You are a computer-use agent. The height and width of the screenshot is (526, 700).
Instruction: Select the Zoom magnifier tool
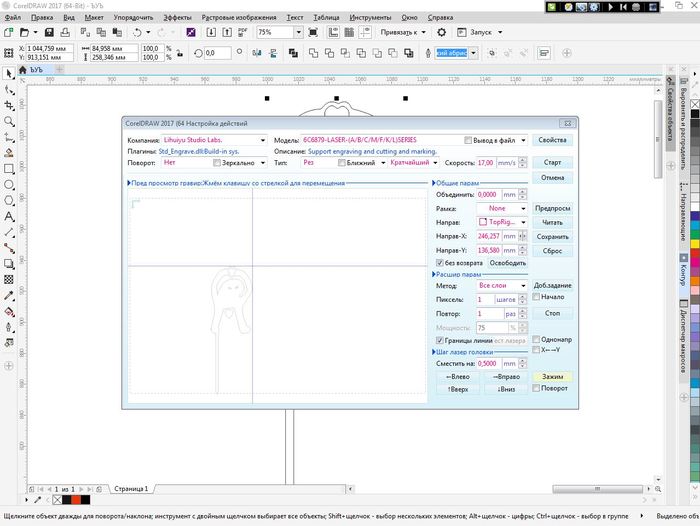point(9,122)
